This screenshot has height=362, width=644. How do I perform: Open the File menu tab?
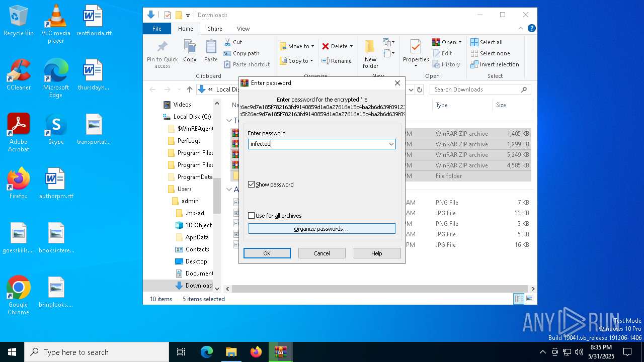[157, 29]
